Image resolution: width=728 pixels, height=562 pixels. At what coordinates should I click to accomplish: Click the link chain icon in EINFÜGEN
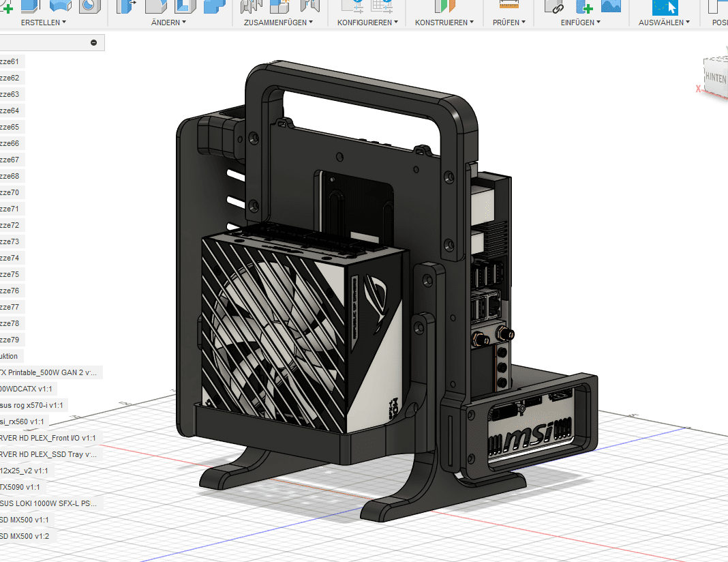point(554,6)
